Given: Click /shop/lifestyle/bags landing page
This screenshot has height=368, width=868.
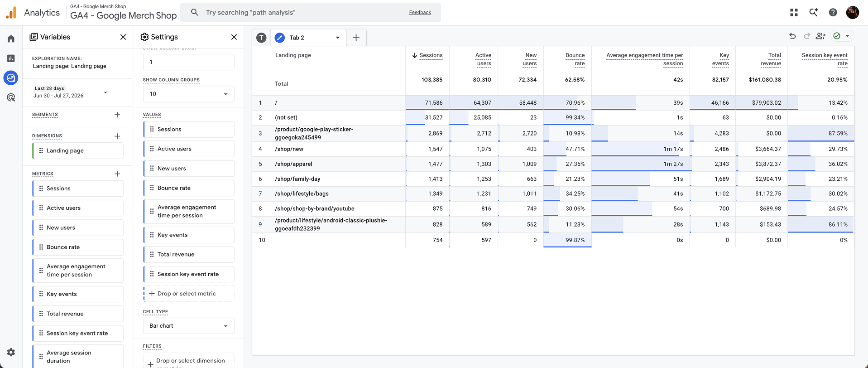Looking at the screenshot, I should click(x=302, y=194).
